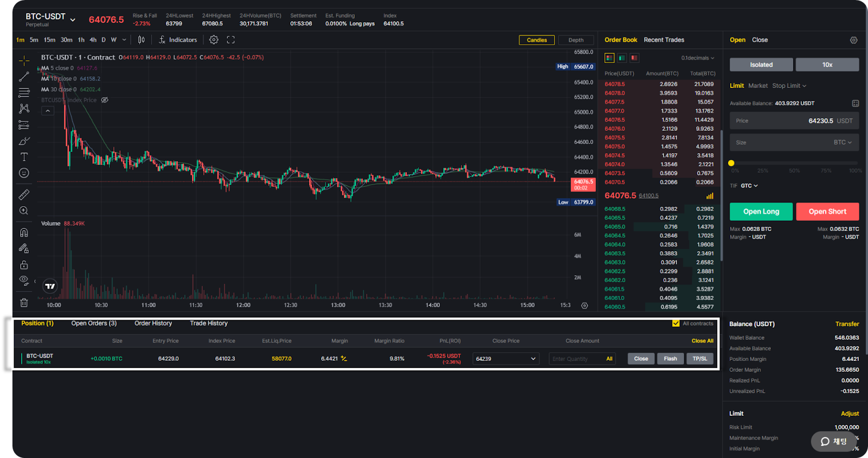The width and height of the screenshot is (868, 458).
Task: Activate the zoom in tool
Action: click(x=24, y=211)
